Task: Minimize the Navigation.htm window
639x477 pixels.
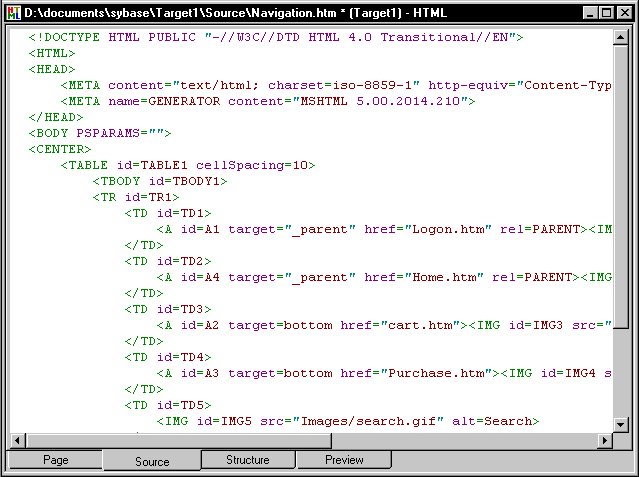Action: pos(590,13)
